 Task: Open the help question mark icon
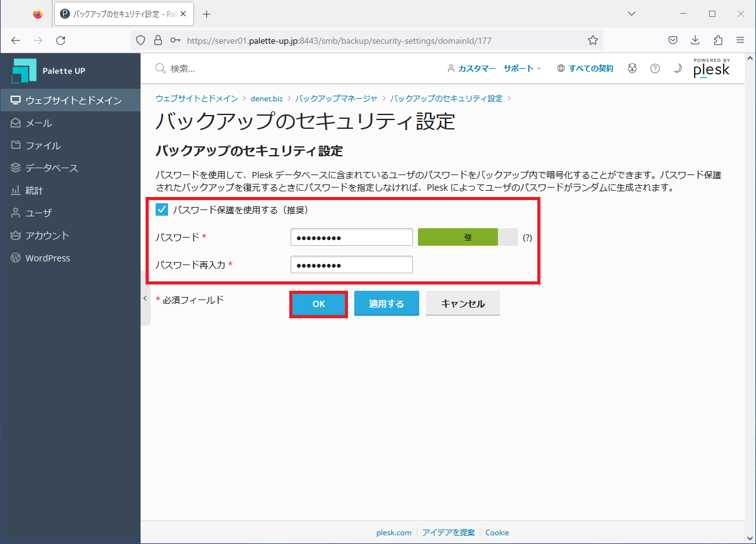(655, 69)
